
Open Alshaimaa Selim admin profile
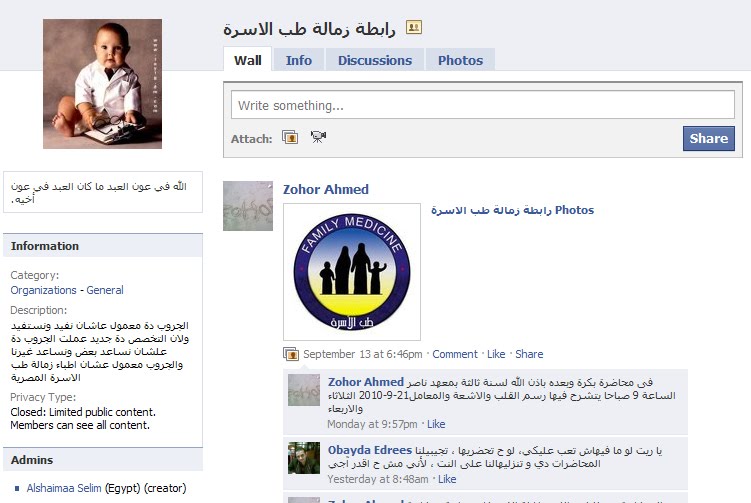(x=64, y=488)
